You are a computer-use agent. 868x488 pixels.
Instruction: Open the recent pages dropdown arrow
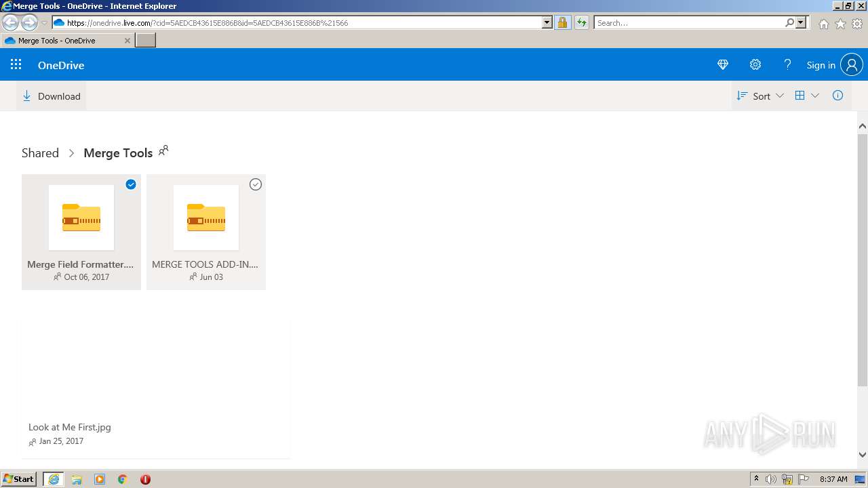(44, 23)
